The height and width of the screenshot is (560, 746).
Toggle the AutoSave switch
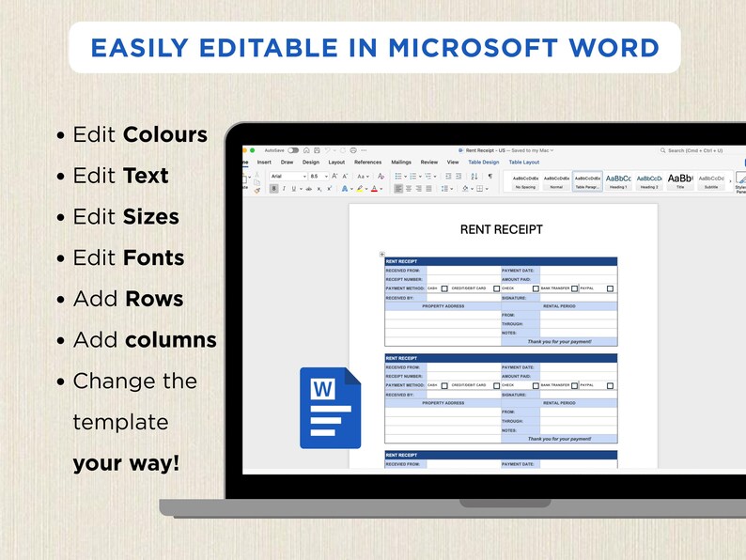(293, 150)
